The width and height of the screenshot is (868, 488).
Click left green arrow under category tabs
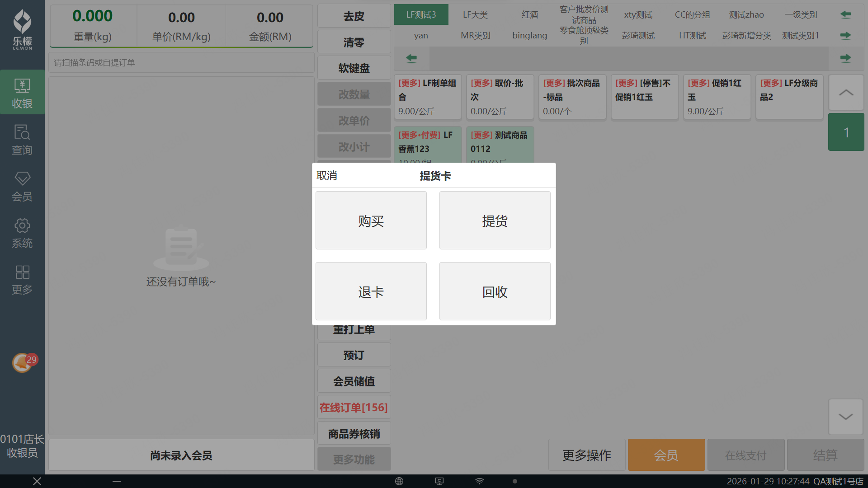tap(411, 58)
